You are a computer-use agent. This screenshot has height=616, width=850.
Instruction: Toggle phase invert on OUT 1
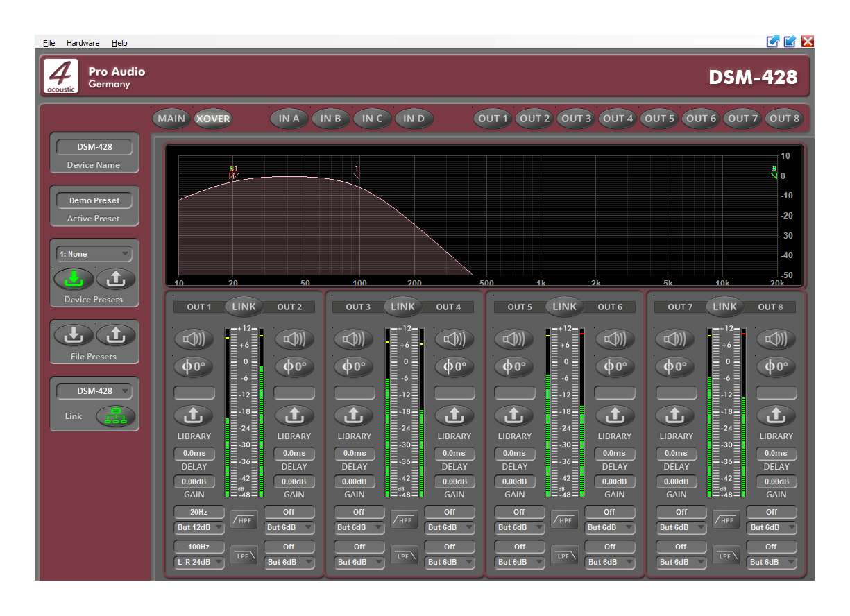tap(194, 366)
